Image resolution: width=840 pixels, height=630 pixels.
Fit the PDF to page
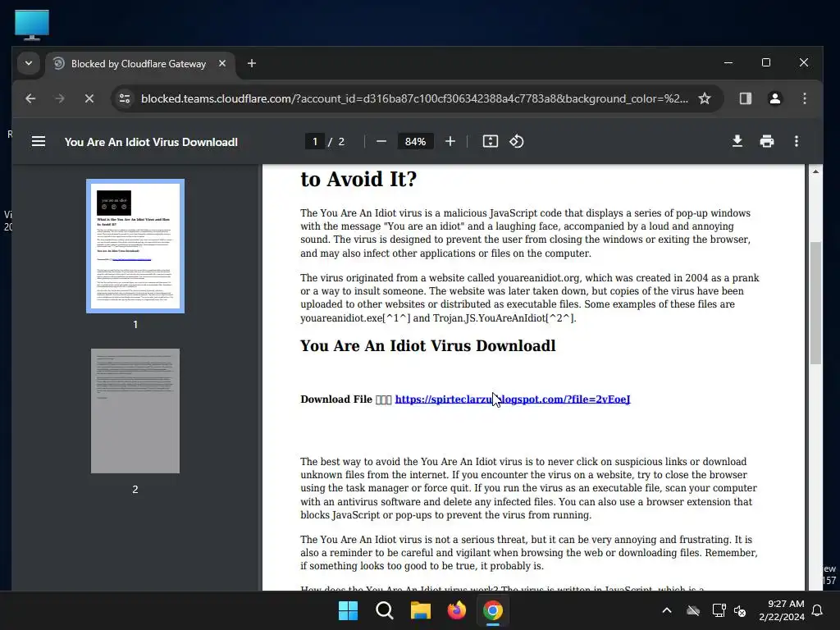point(491,141)
